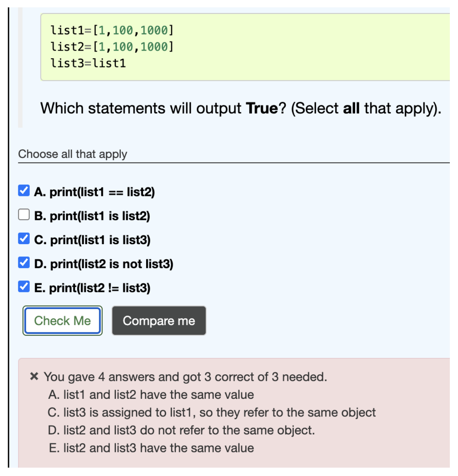The width and height of the screenshot is (458, 476).
Task: Click the code line list3=list1
Action: (88, 63)
